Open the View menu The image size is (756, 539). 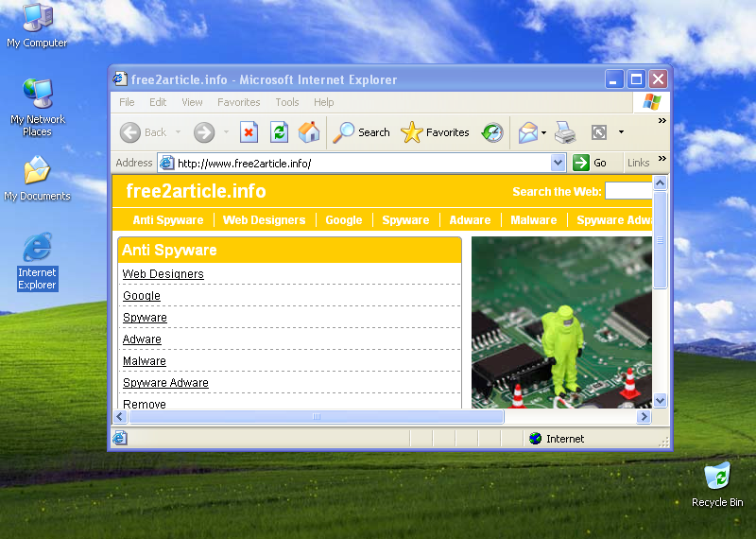point(192,102)
